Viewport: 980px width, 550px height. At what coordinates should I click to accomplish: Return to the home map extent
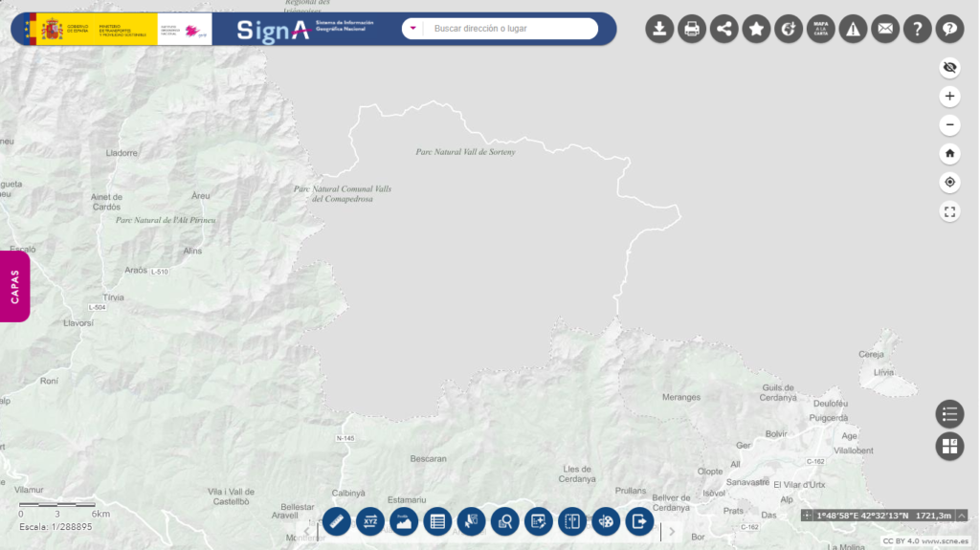point(949,153)
